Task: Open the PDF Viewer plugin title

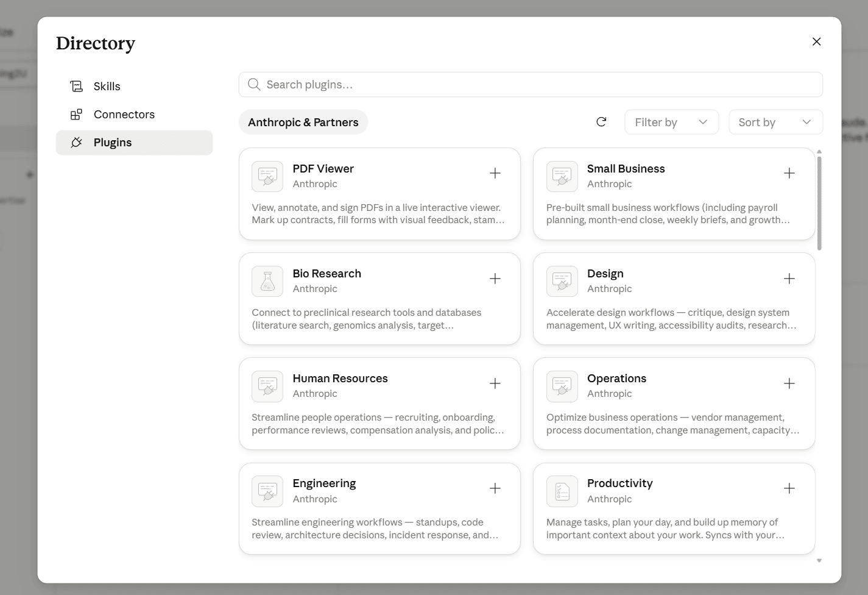Action: pos(323,169)
